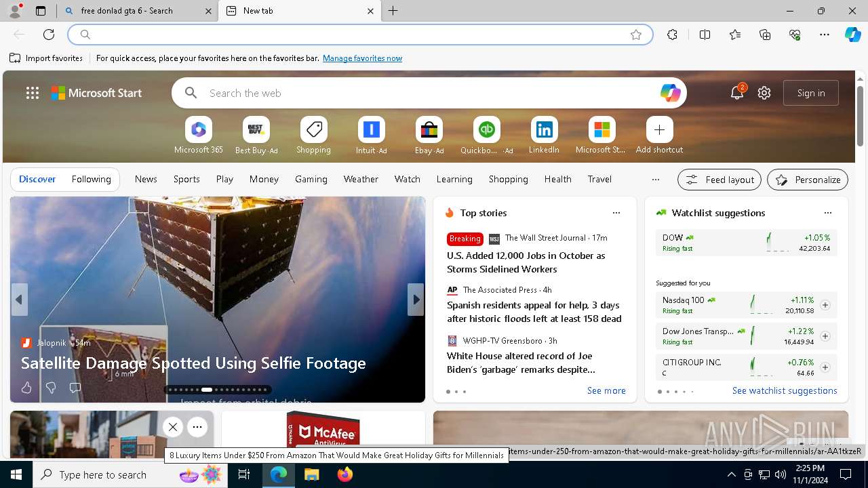
Task: Like the Satellite Damage story
Action: tap(26, 388)
